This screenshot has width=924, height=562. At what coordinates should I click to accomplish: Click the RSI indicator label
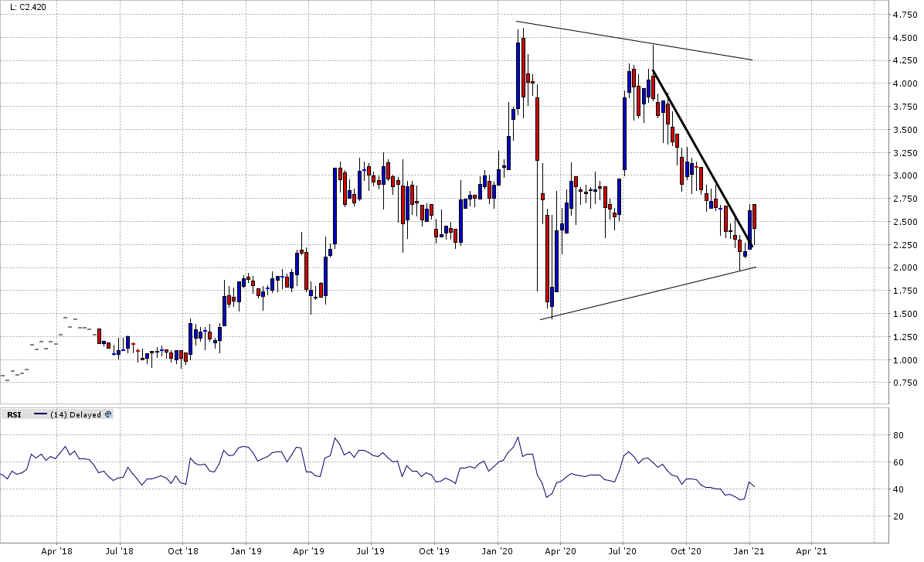[14, 414]
